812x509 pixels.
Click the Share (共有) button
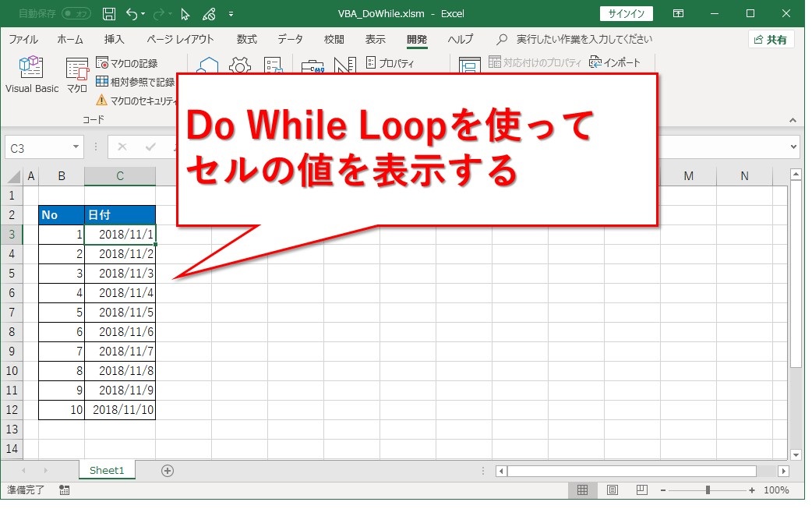[771, 39]
